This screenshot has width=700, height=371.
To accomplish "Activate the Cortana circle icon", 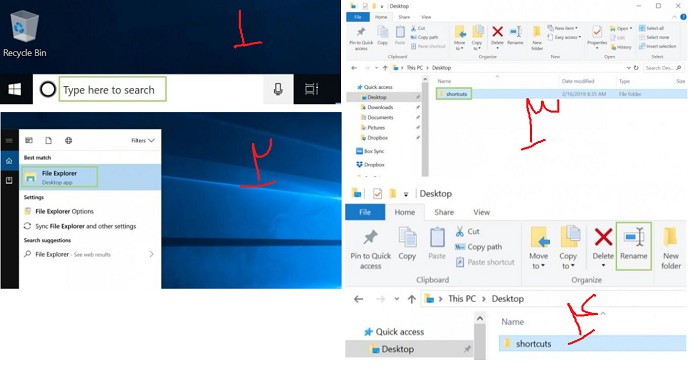I will pyautogui.click(x=47, y=89).
